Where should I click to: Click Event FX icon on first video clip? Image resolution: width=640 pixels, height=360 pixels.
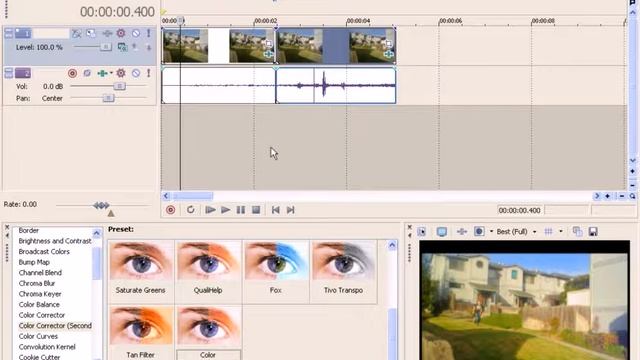tap(268, 54)
